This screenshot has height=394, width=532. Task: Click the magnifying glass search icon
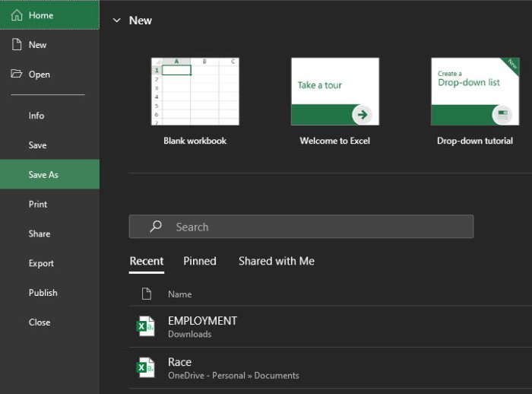coord(156,227)
